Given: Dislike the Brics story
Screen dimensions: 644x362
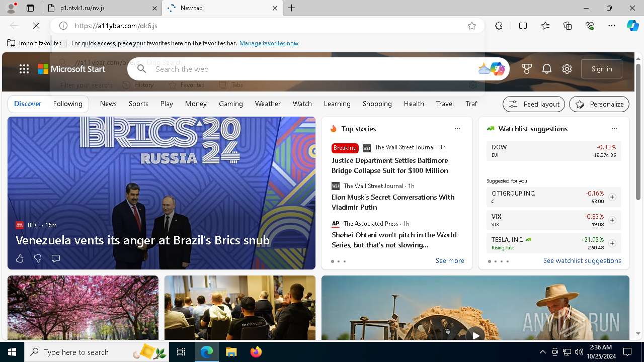Looking at the screenshot, I should tap(38, 258).
